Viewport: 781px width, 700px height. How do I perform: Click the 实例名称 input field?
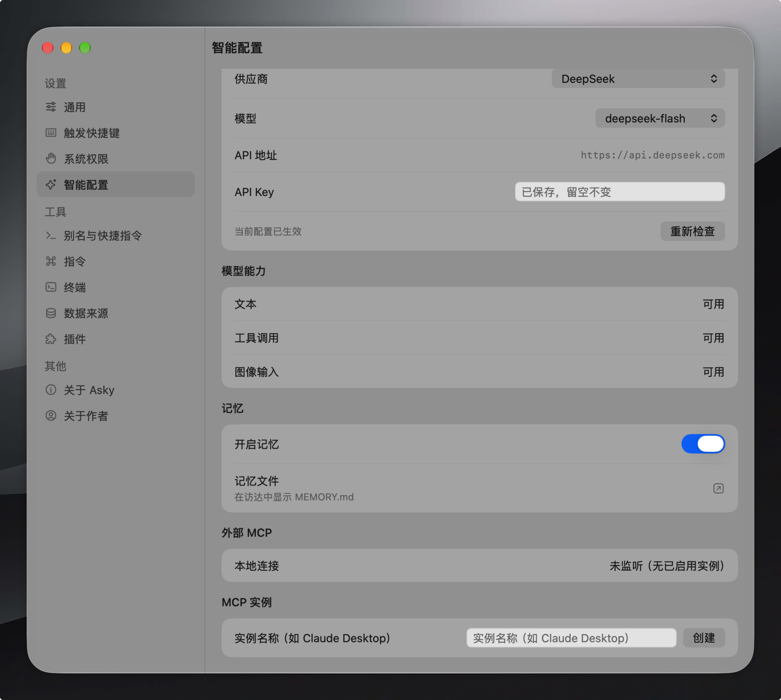[571, 638]
